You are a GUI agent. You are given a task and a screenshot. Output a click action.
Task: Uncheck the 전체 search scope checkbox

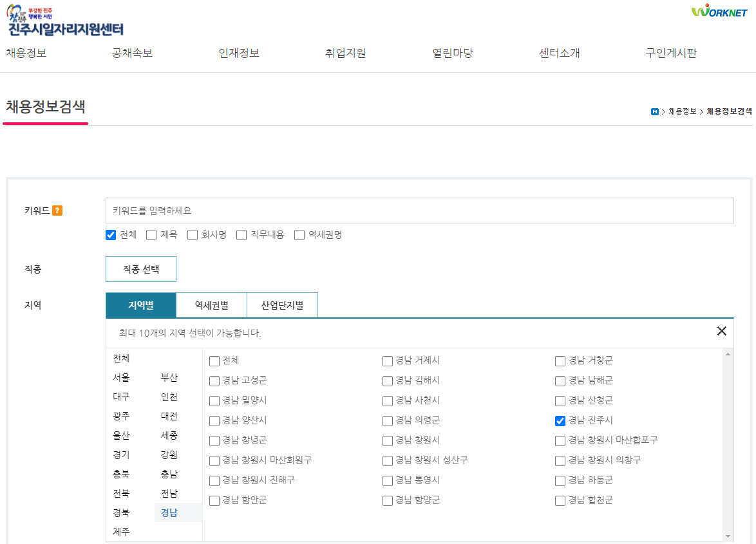coord(110,235)
